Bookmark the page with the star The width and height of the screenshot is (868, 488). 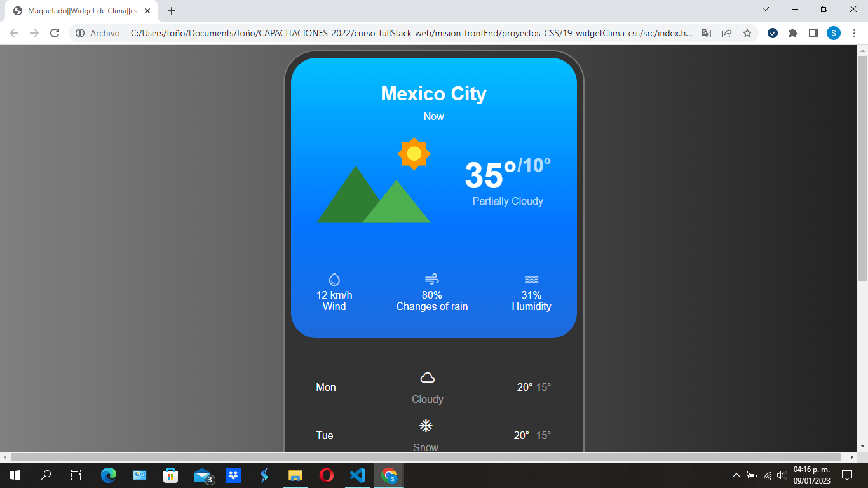tap(747, 33)
